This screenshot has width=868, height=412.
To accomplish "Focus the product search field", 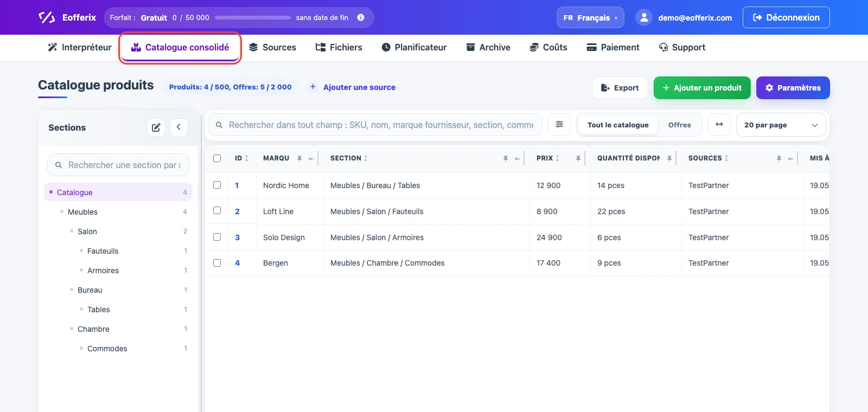I will coord(375,125).
